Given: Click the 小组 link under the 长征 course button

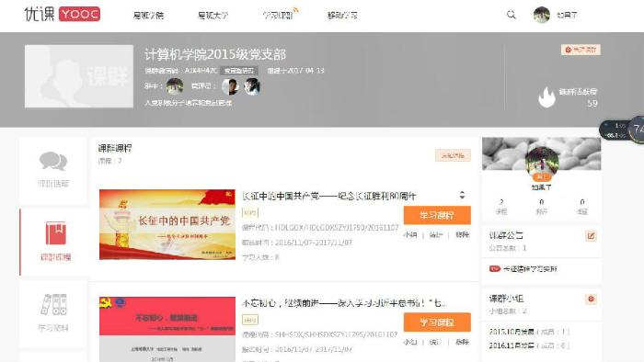Looking at the screenshot, I should click(410, 235).
